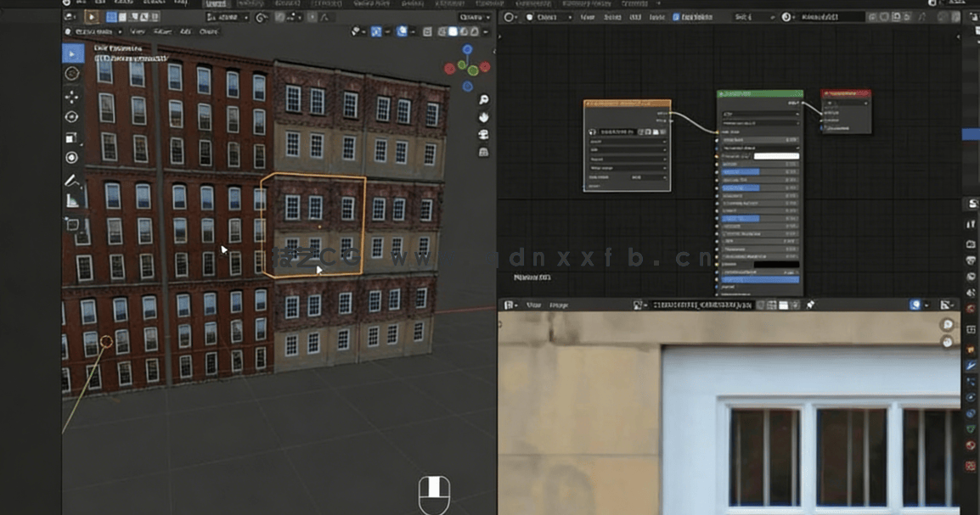Select the box select tool in viewport toolbar

click(73, 53)
